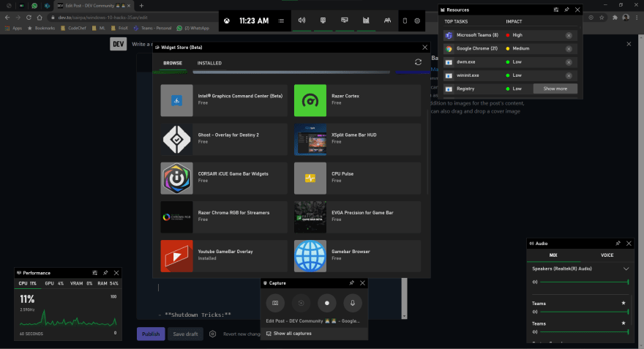Viewport: 644px width, 349px height.
Task: Take a screenshot in the Capture widget
Action: (275, 303)
